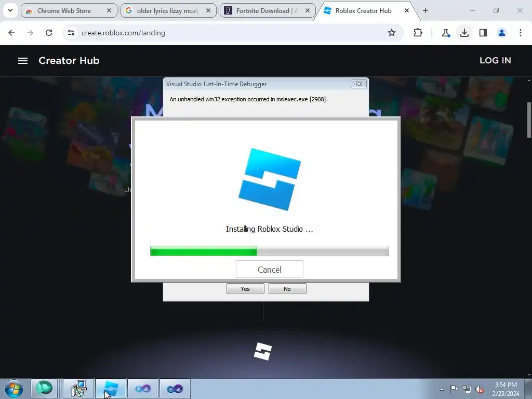The width and height of the screenshot is (532, 399).
Task: Open the Chrome profile icon
Action: click(502, 33)
